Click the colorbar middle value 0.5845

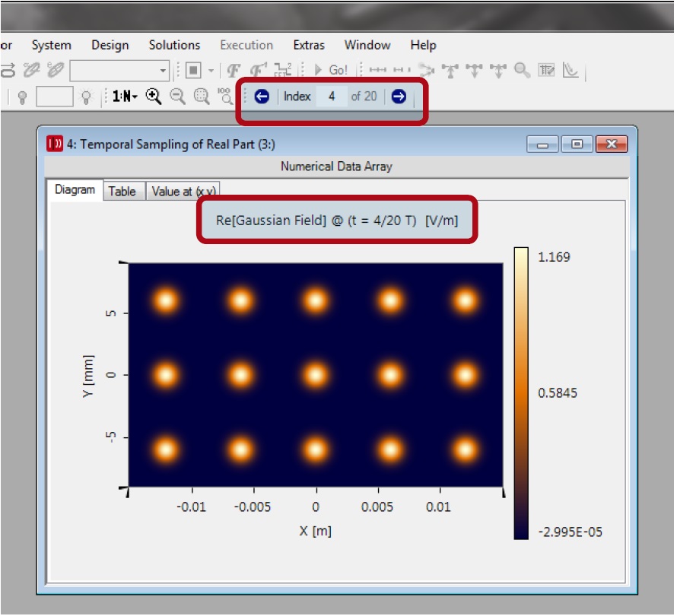pos(558,393)
